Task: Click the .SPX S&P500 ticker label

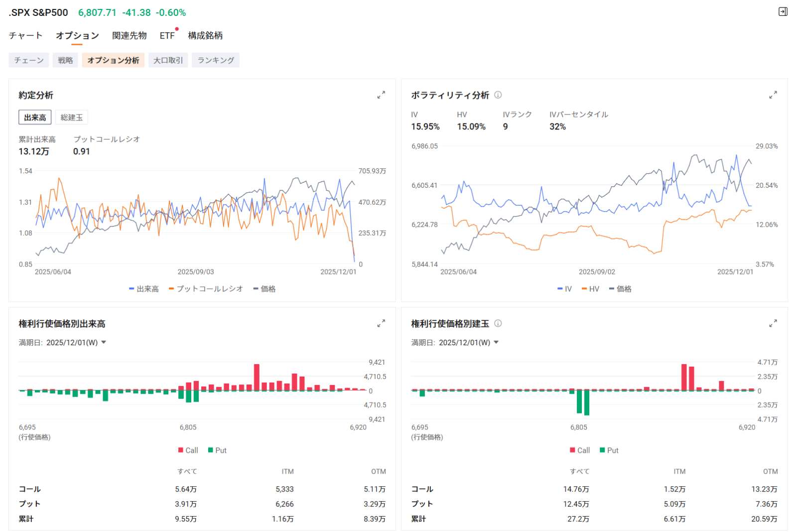Action: coord(38,12)
